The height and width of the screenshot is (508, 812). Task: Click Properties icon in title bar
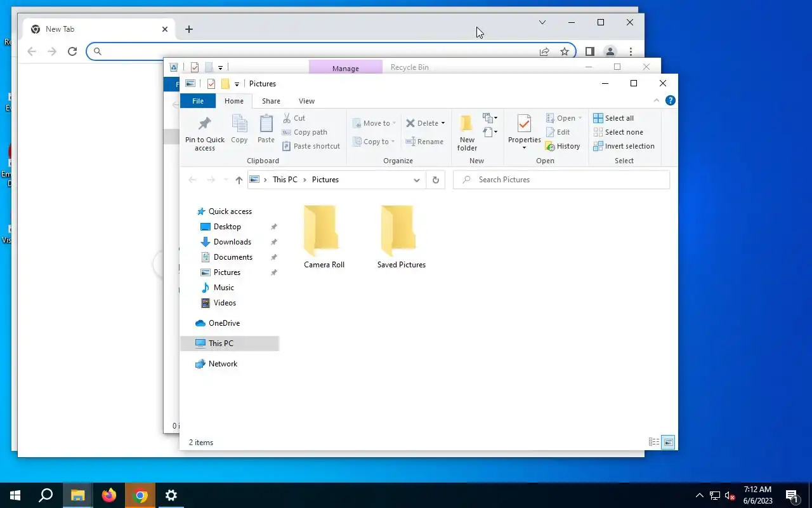211,84
